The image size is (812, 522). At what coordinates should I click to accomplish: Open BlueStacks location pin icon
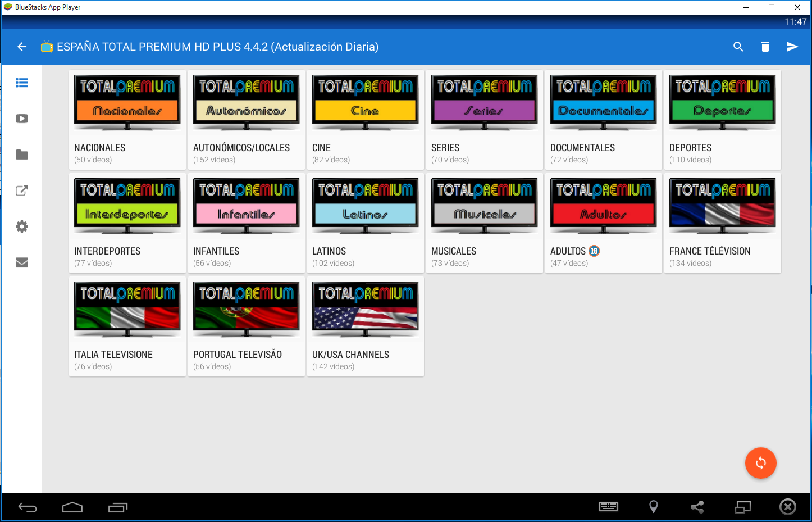coord(654,507)
